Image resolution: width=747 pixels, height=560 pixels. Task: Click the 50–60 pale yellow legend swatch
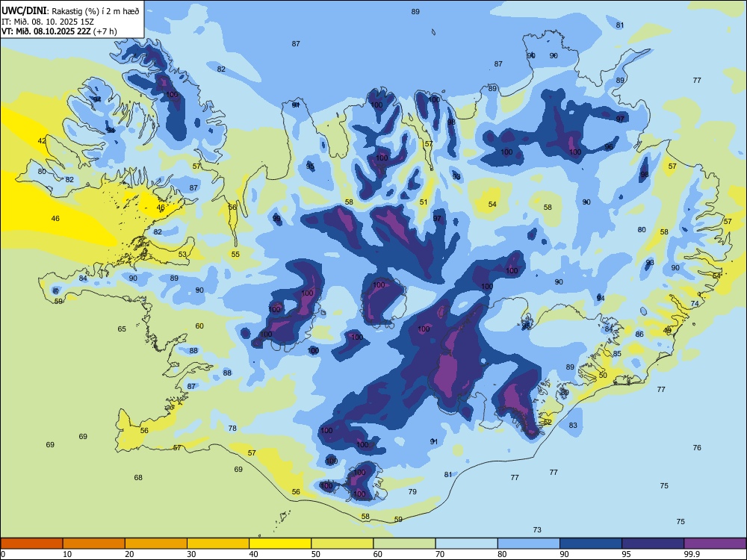(x=342, y=544)
